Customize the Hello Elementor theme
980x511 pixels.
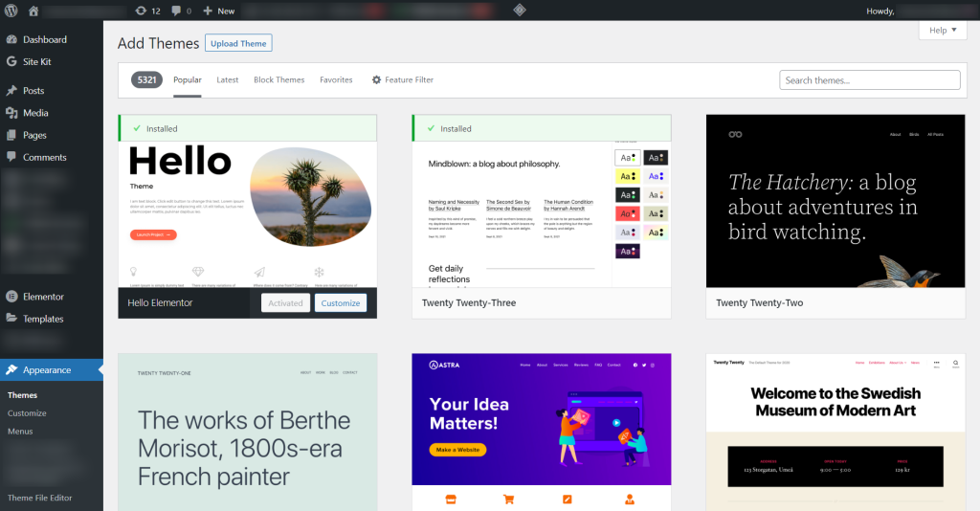coord(341,303)
